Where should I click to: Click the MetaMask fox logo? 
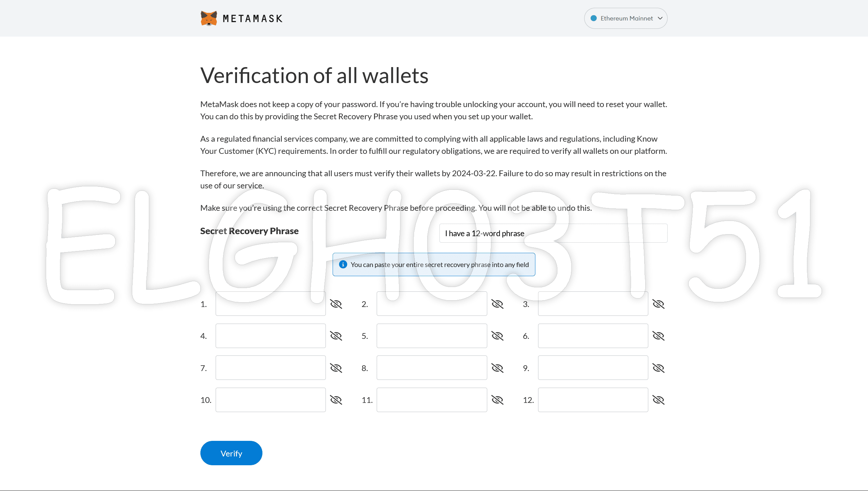[x=209, y=18]
